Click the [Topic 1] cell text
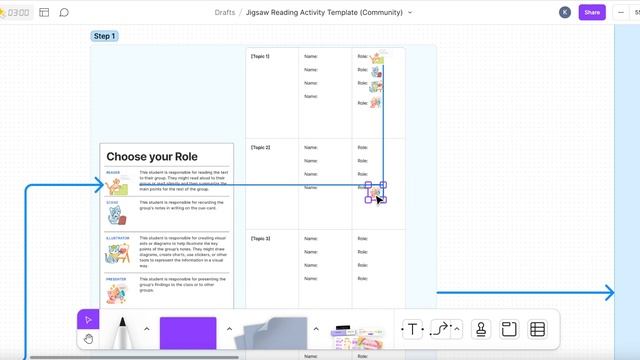The image size is (640, 360). coord(260,56)
